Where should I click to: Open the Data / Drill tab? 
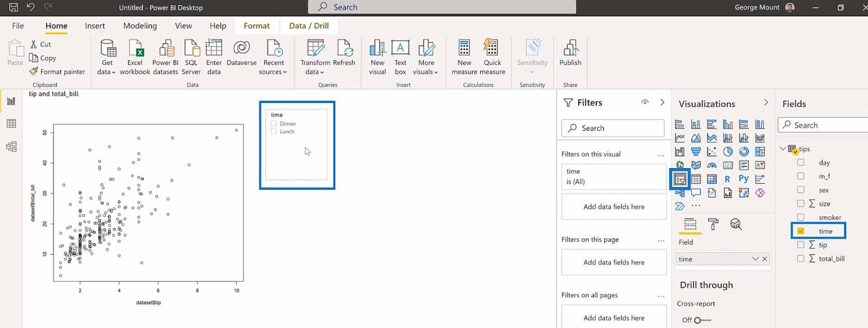point(309,25)
